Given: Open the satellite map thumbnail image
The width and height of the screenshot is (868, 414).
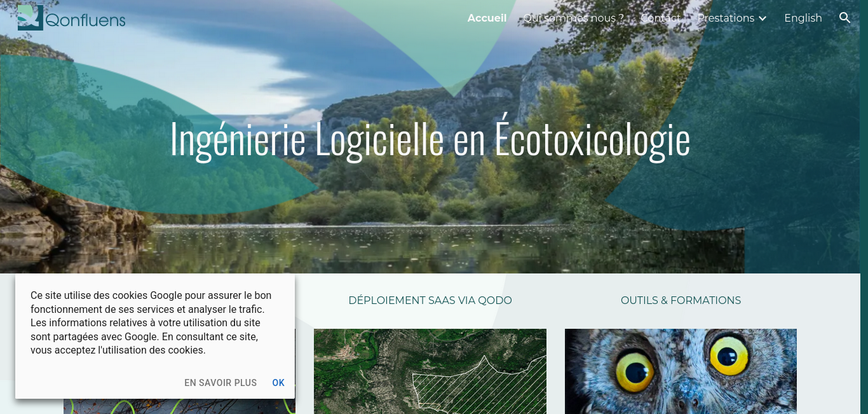Looking at the screenshot, I should (430, 371).
